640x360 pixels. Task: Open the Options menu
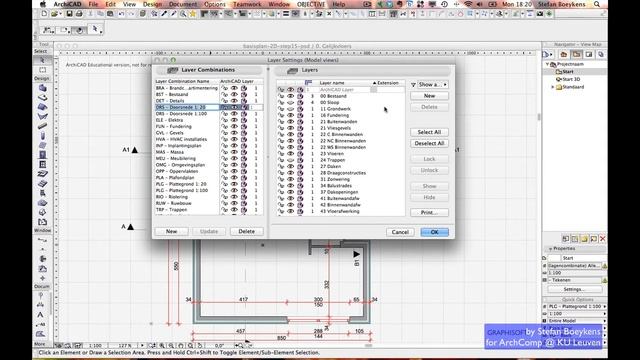point(215,4)
